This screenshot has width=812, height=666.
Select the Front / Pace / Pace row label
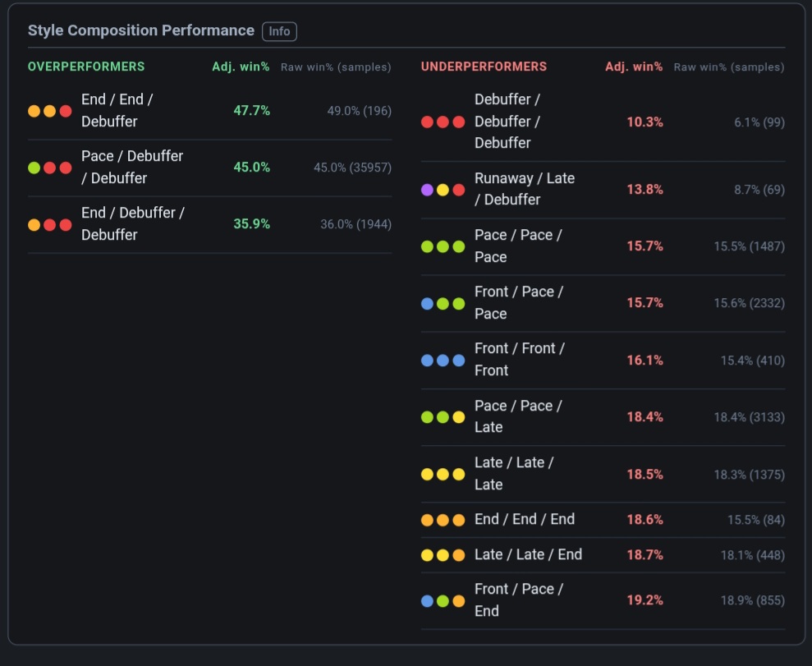[519, 303]
